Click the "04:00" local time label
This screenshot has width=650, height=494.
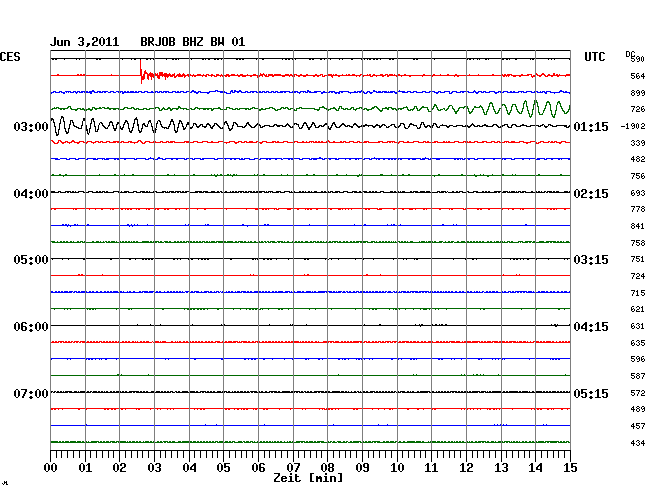(x=31, y=194)
